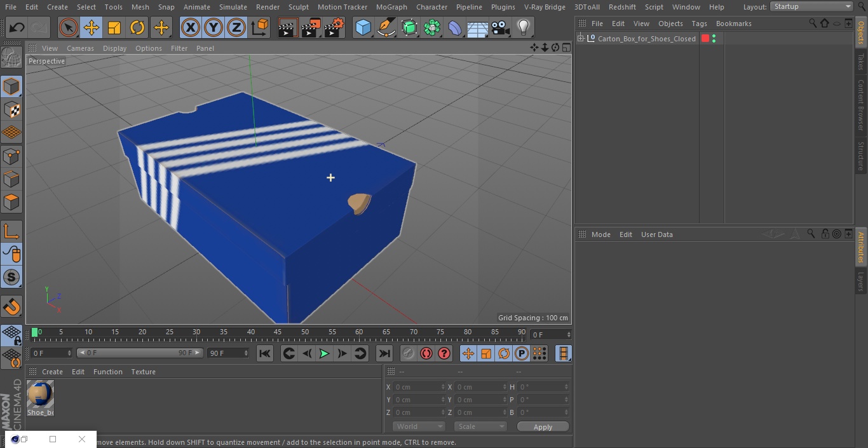
Task: Add a Floor environment object
Action: [478, 27]
